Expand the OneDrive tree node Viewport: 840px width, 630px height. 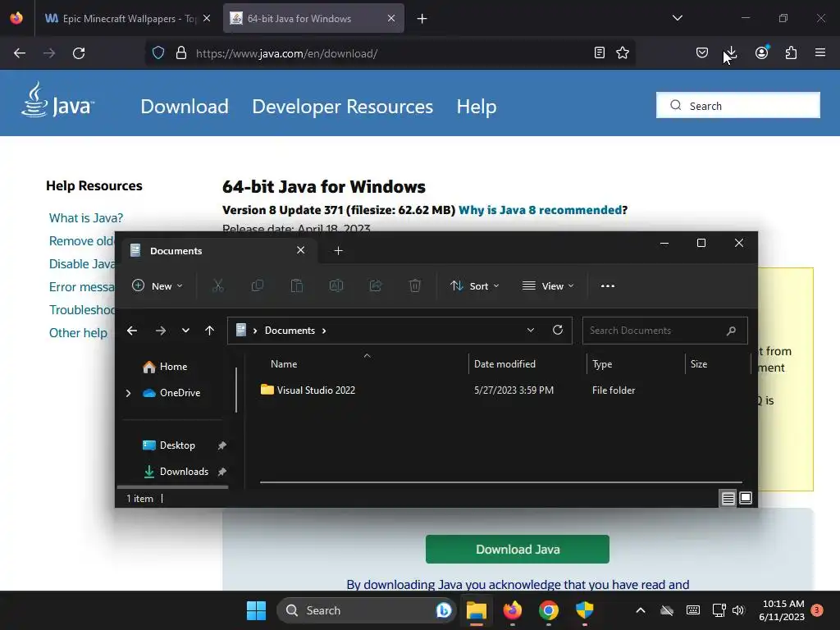pos(128,393)
